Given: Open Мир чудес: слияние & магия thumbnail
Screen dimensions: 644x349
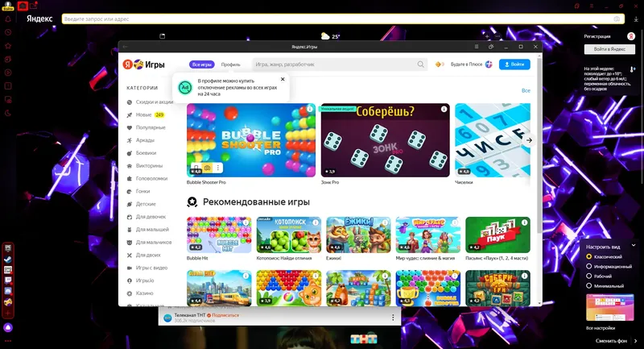Looking at the screenshot, I should click(x=428, y=235).
